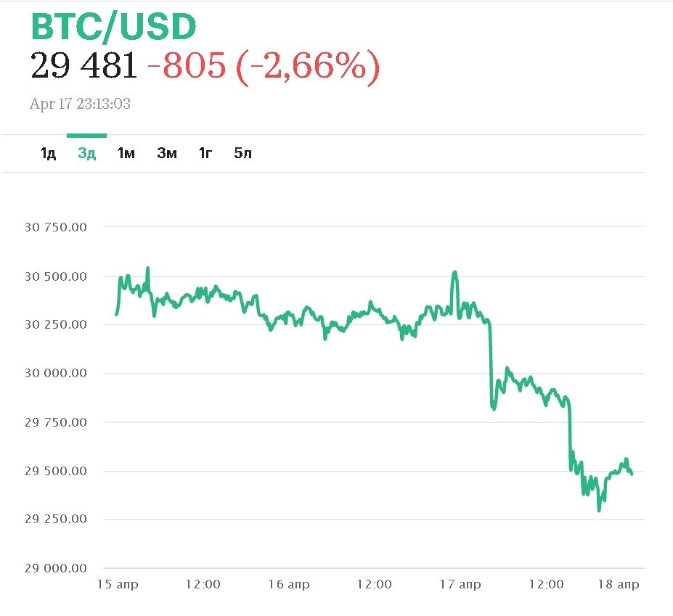Open the 1м chart period
Viewport: 673px width, 616px height.
126,153
